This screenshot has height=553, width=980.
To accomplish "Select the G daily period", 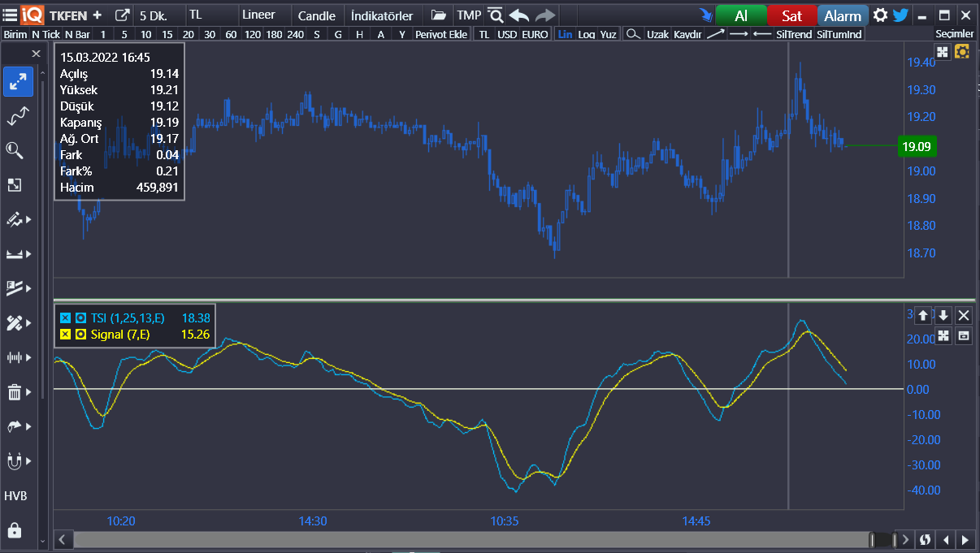I will (x=338, y=34).
